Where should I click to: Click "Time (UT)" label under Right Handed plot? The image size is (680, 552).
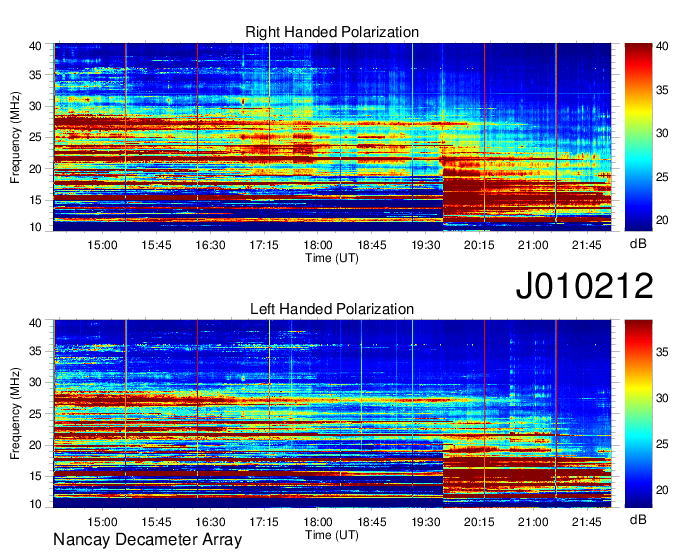click(332, 258)
